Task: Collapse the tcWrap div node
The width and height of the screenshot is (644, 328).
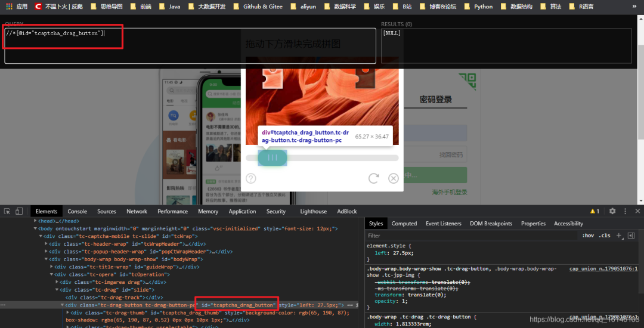Action: click(41, 236)
